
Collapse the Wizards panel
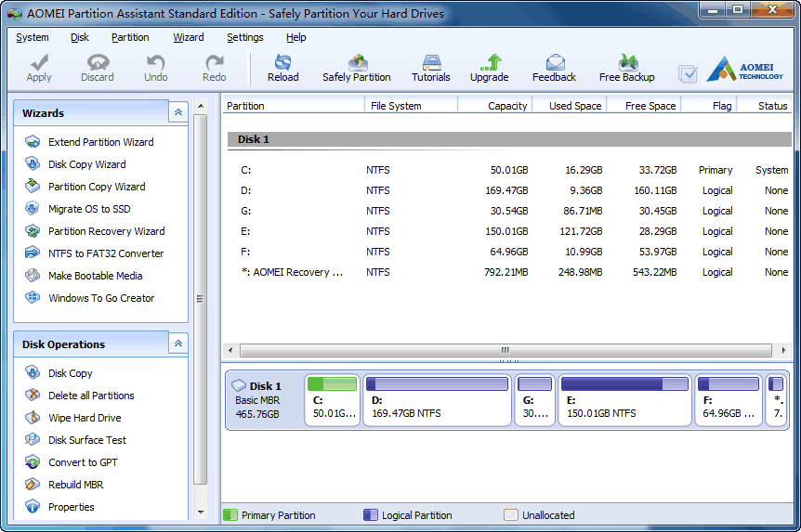coord(178,112)
